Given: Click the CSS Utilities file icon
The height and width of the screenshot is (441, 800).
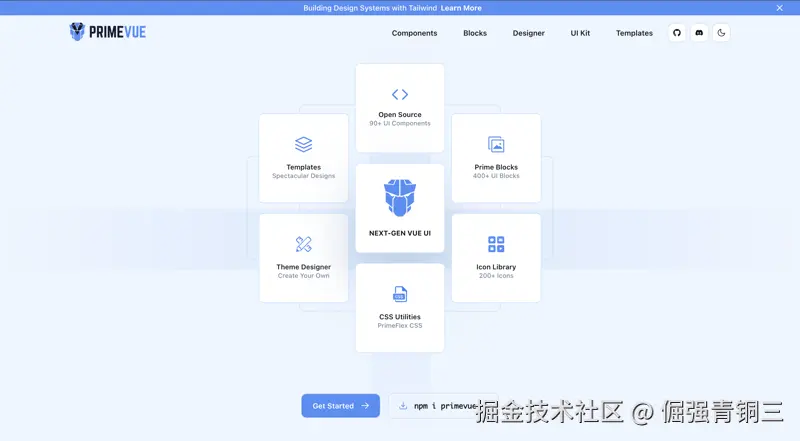Looking at the screenshot, I should click(x=400, y=294).
